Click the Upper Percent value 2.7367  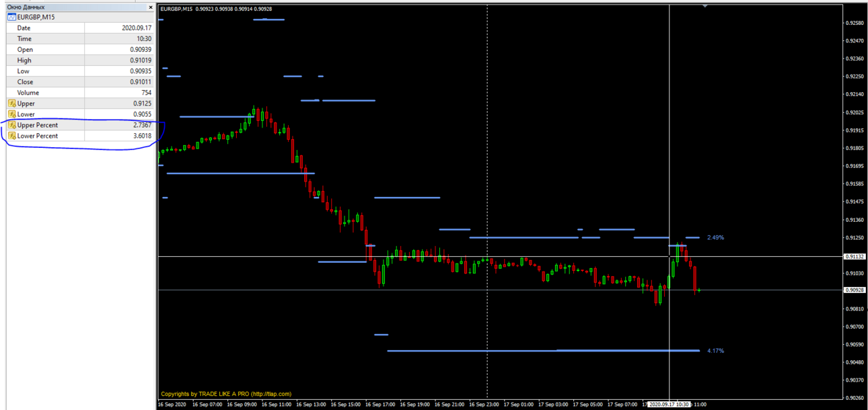pyautogui.click(x=143, y=125)
